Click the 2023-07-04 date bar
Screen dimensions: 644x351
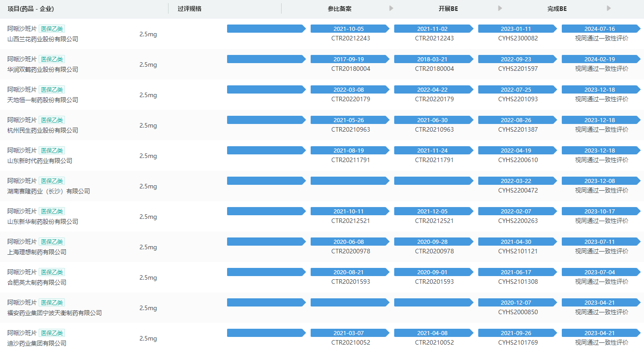(x=601, y=272)
